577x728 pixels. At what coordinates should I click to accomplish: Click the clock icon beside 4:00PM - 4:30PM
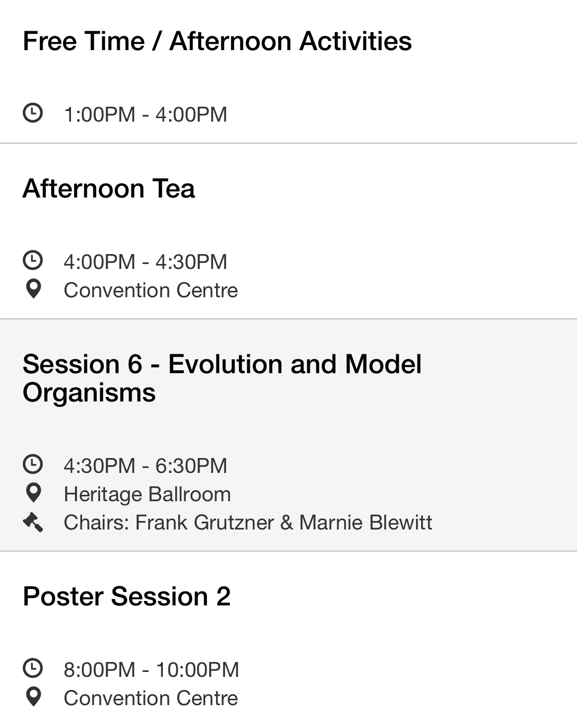click(33, 261)
